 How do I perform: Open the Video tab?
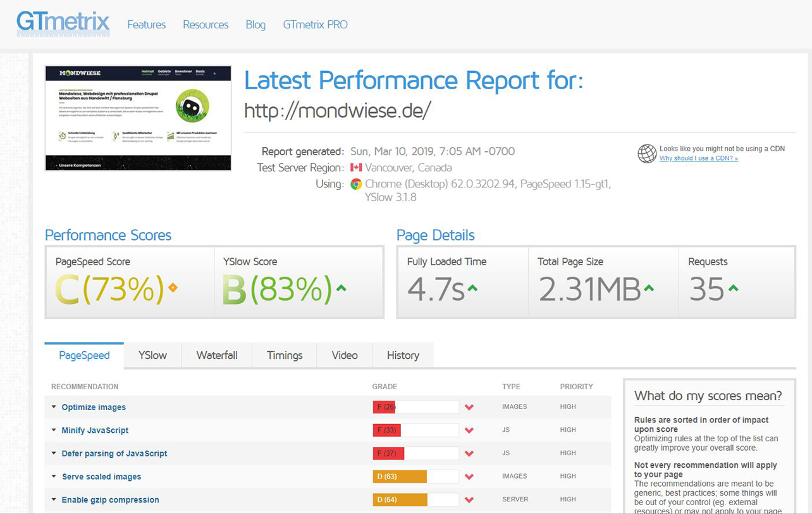point(345,355)
